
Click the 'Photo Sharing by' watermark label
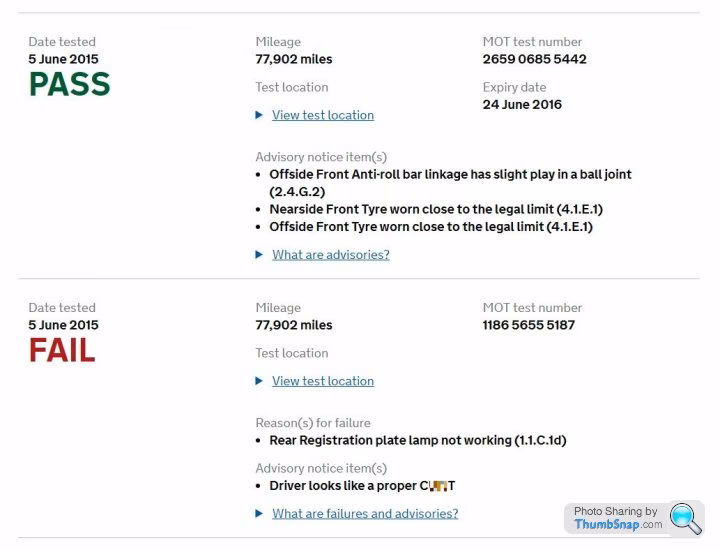tap(615, 511)
